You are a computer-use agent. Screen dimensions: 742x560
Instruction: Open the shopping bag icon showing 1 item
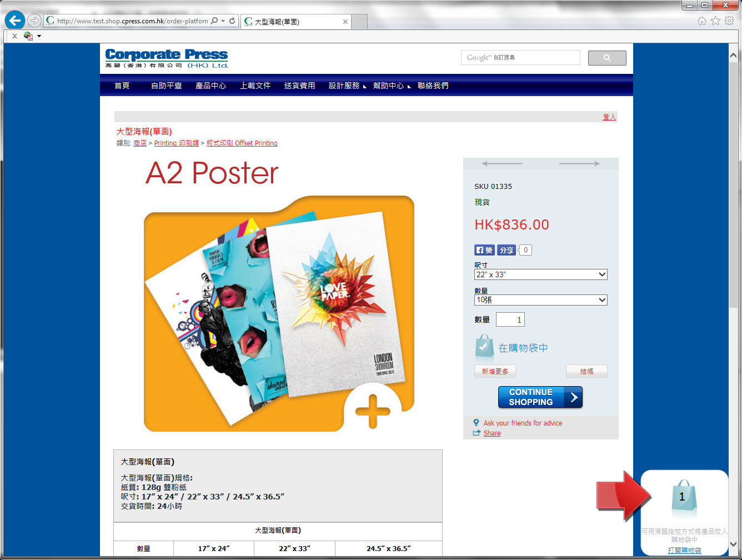pyautogui.click(x=682, y=498)
